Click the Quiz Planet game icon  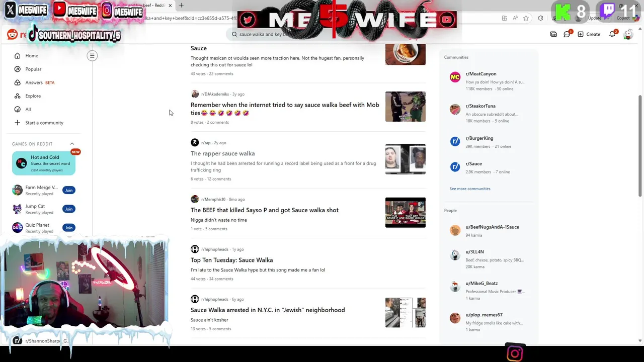click(18, 228)
